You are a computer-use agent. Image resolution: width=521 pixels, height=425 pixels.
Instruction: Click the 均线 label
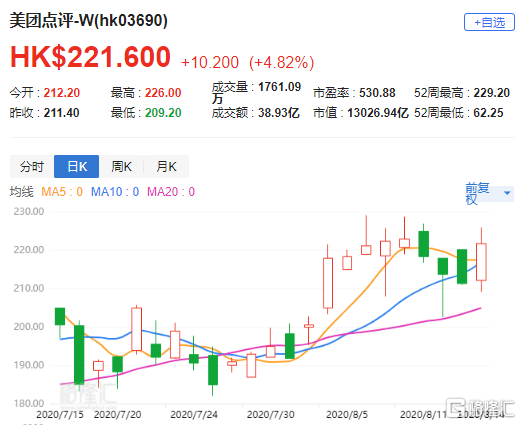click(22, 192)
